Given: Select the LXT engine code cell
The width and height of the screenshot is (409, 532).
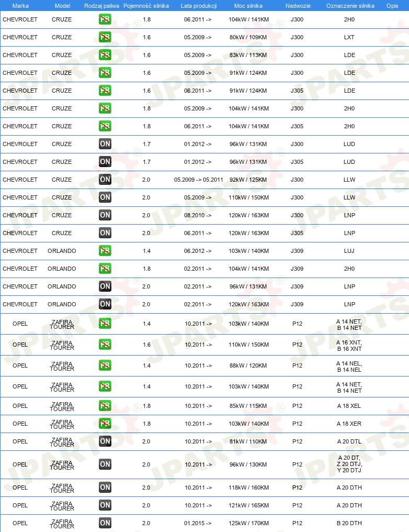Looking at the screenshot, I should coord(349,37).
